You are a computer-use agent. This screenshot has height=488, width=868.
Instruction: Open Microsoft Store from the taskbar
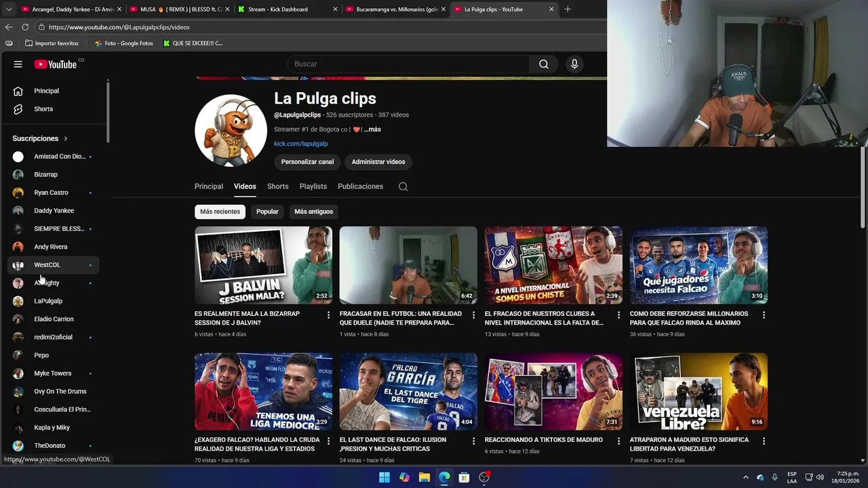(x=464, y=477)
